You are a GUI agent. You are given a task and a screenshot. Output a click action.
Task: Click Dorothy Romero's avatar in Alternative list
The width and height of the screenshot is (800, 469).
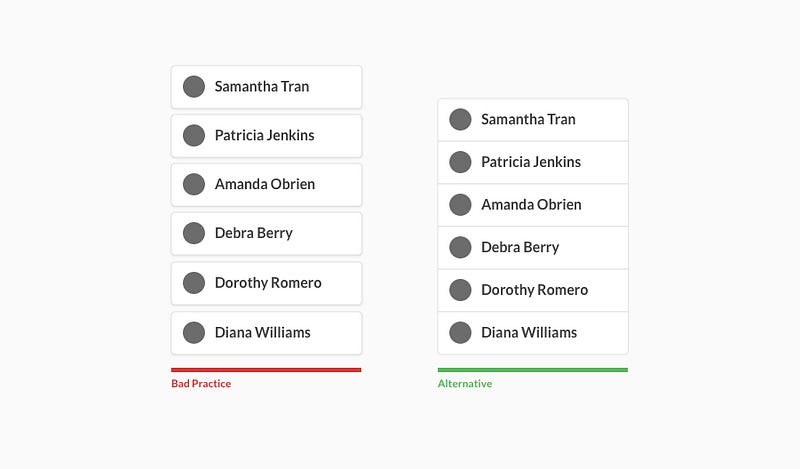pyautogui.click(x=460, y=290)
